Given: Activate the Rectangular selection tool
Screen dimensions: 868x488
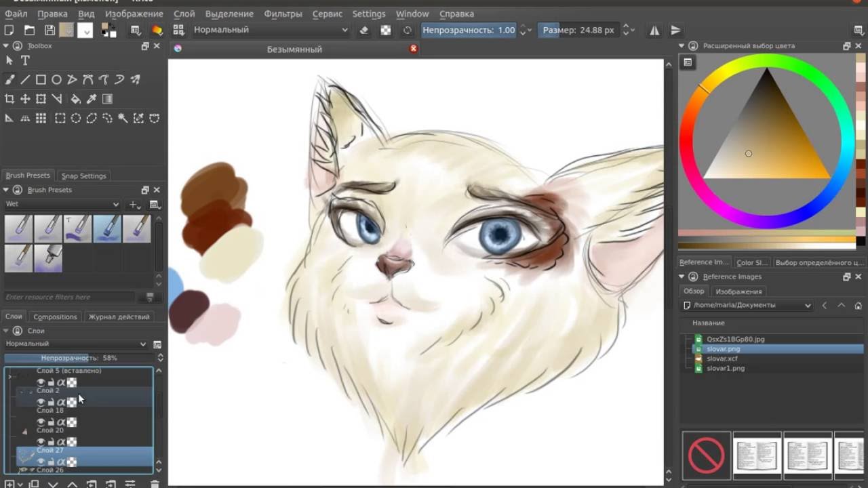Looking at the screenshot, I should [x=60, y=119].
